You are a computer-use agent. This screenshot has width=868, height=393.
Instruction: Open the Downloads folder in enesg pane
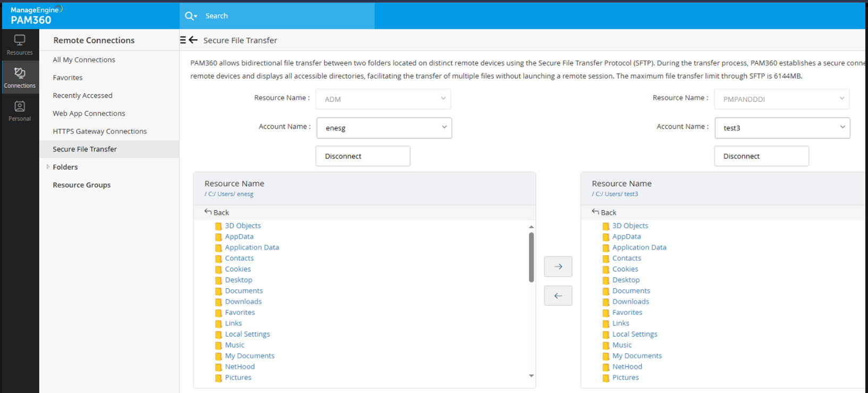click(243, 302)
